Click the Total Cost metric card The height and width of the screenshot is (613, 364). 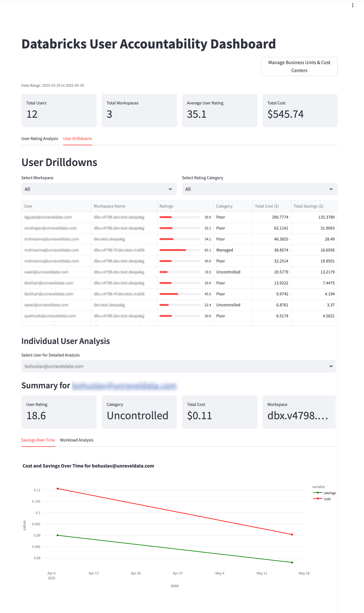(299, 111)
